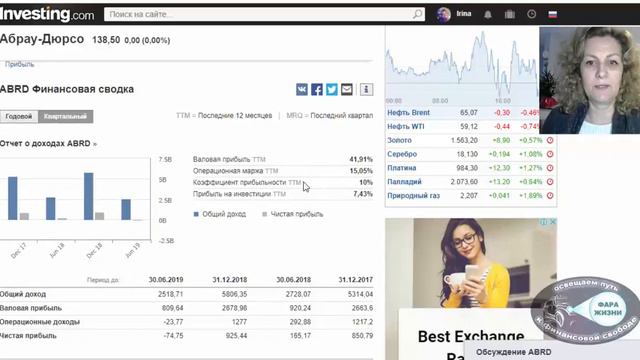The image size is (640, 360).
Task: Open the Золото quote
Action: 399,140
